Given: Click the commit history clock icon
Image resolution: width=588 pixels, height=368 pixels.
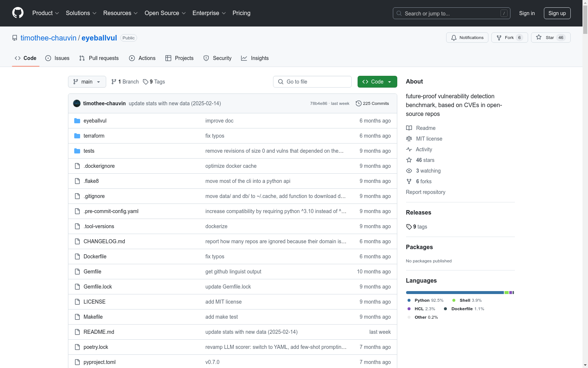Looking at the screenshot, I should pyautogui.click(x=359, y=103).
